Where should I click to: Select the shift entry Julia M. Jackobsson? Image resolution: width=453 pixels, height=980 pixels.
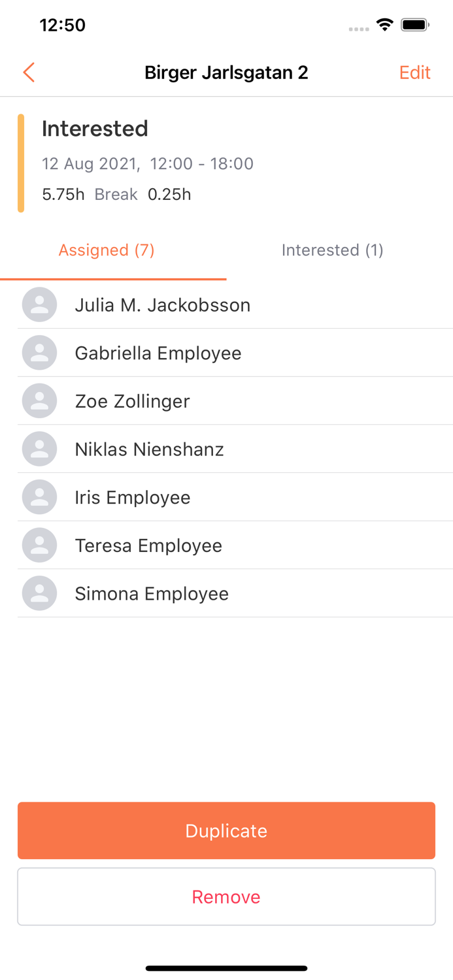click(163, 304)
